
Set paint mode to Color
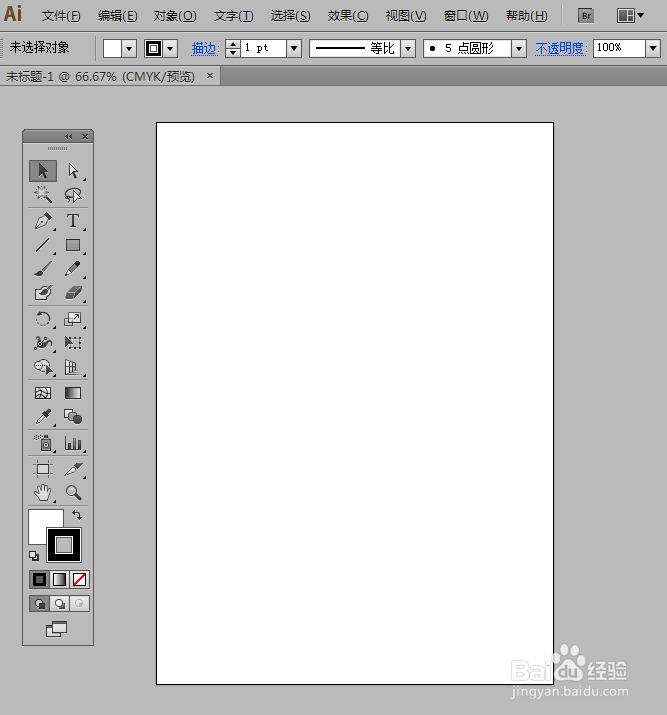pyautogui.click(x=39, y=580)
